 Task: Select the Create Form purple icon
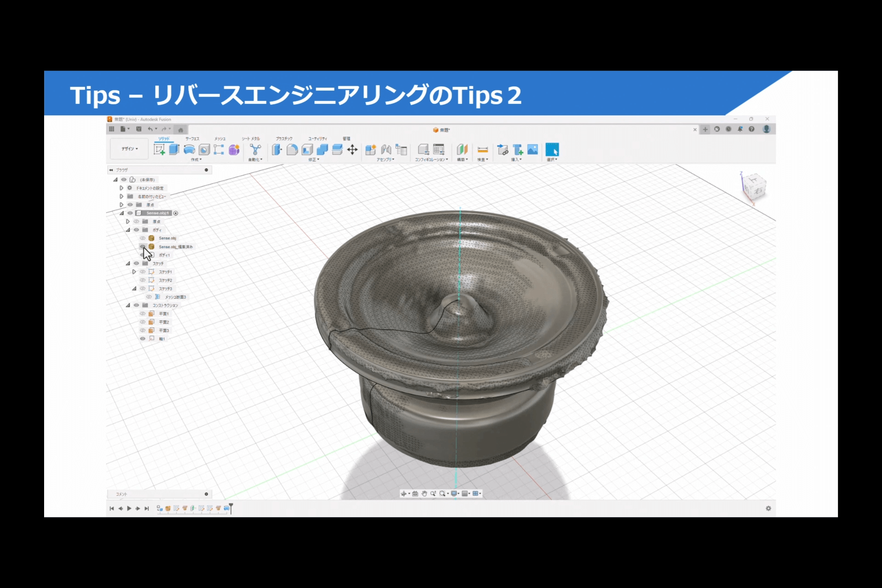234,150
